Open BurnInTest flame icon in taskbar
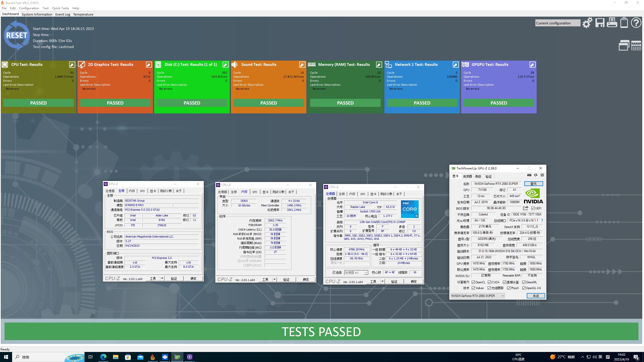This screenshot has height=362, width=644. [153, 357]
